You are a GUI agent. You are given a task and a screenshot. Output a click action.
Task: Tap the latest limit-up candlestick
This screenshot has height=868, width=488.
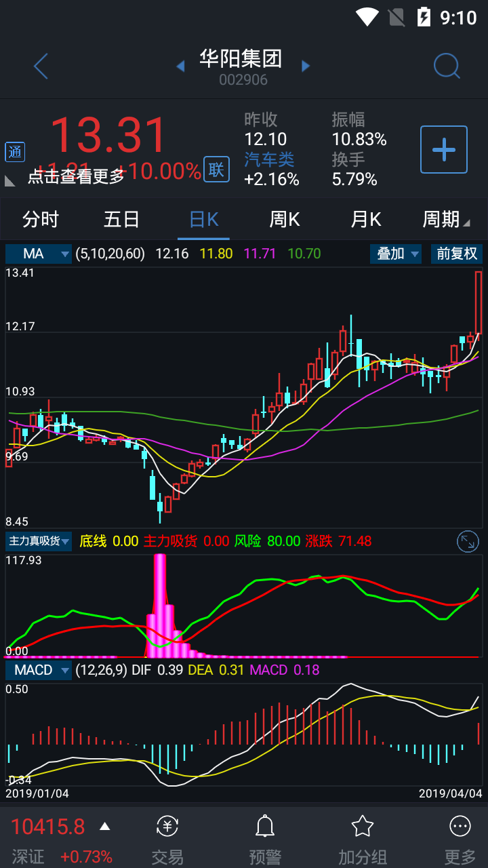click(479, 302)
